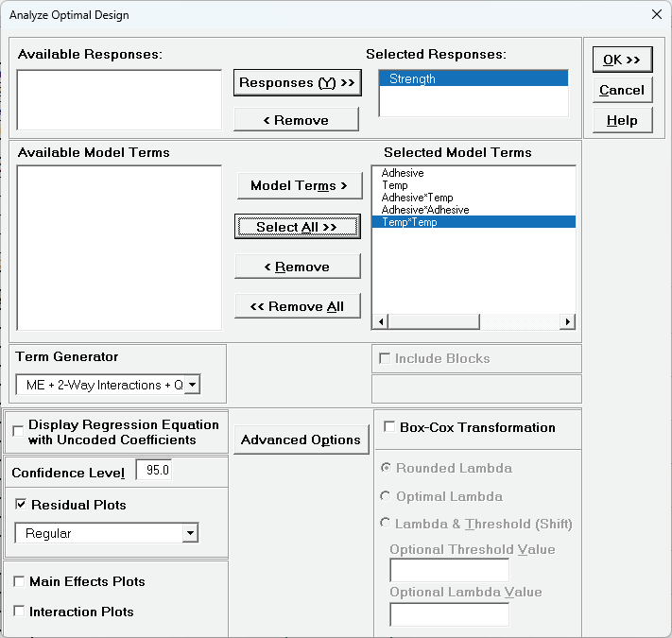Click Model Terms > button
Screen dimensions: 672x638
coord(299,186)
